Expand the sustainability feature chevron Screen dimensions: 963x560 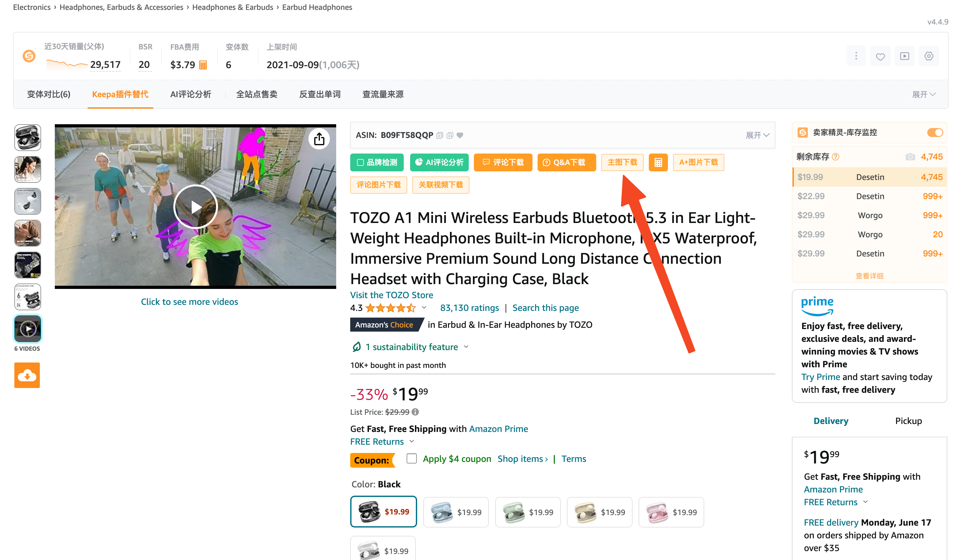466,347
